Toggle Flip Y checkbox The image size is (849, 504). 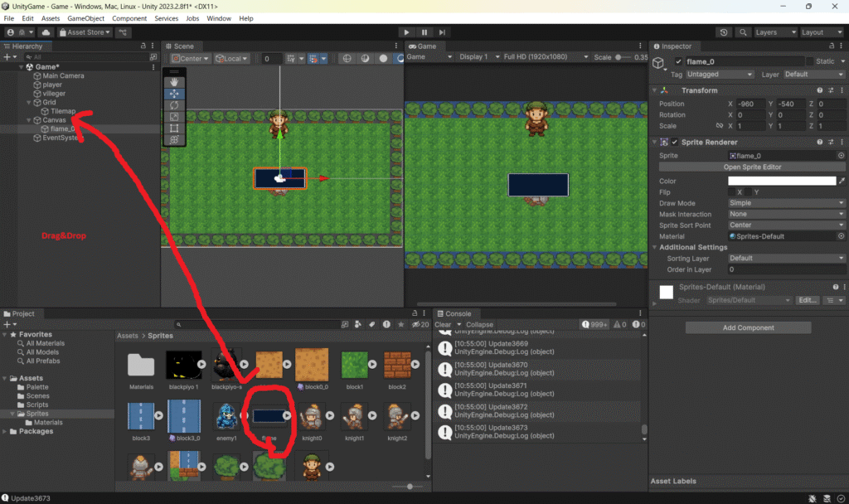[x=749, y=192]
